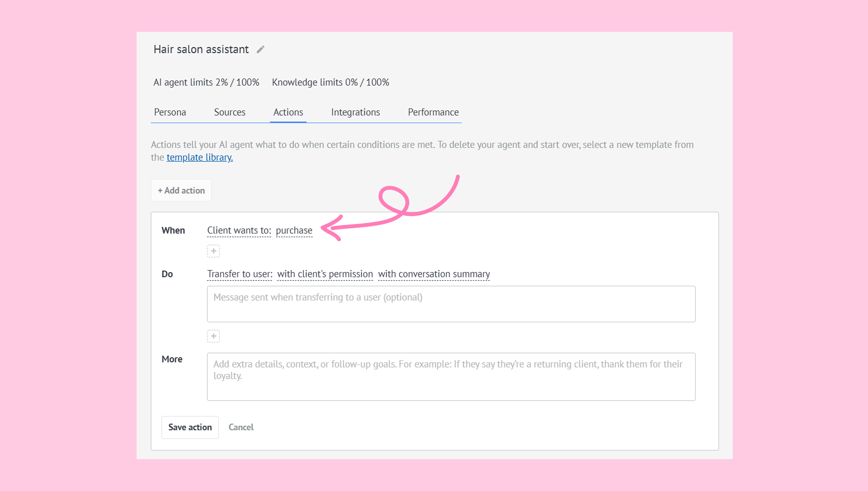The image size is (868, 491).
Task: Open 'Client wants to:' condition dropdown
Action: point(239,230)
